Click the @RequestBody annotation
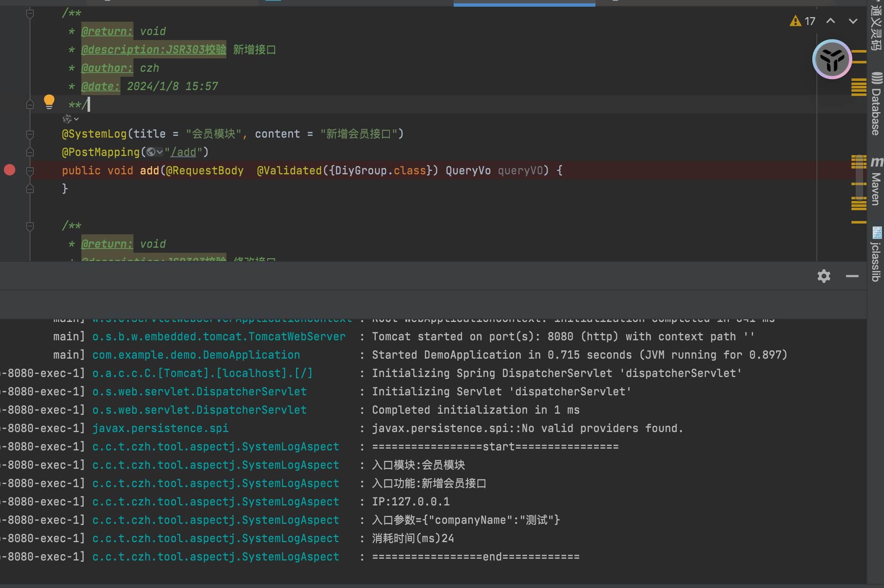This screenshot has height=588, width=884. point(205,171)
